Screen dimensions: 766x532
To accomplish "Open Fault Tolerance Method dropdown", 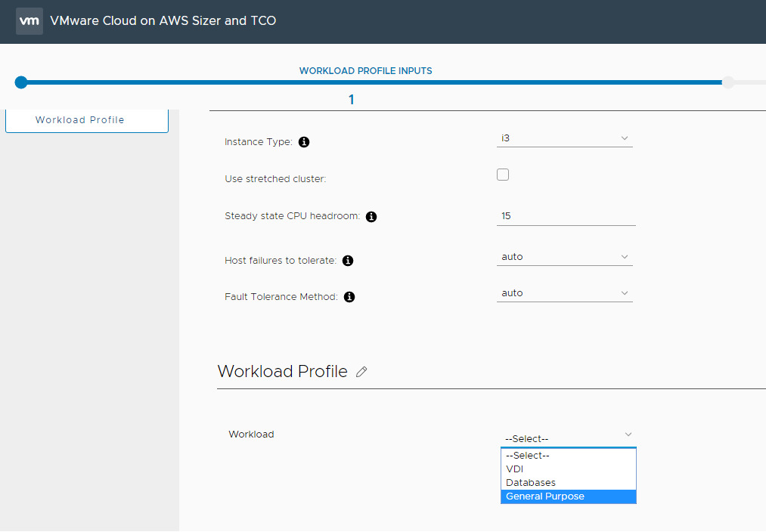I will (x=564, y=293).
